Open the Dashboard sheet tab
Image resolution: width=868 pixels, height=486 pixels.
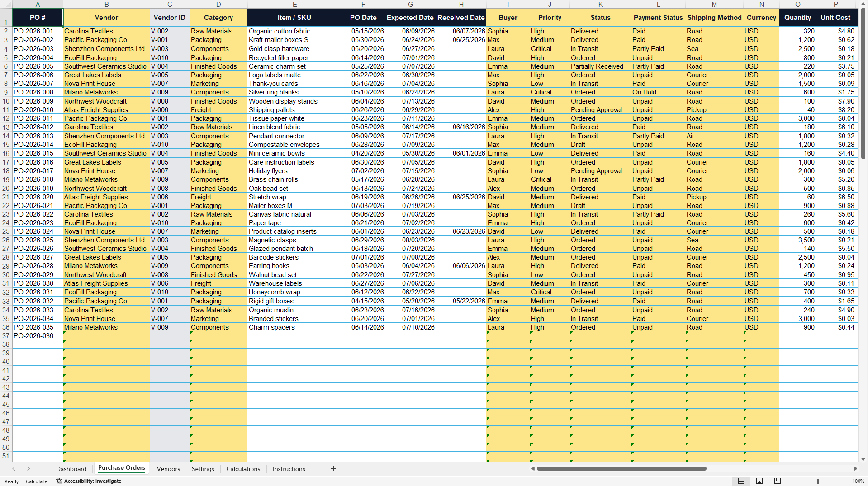click(71, 469)
